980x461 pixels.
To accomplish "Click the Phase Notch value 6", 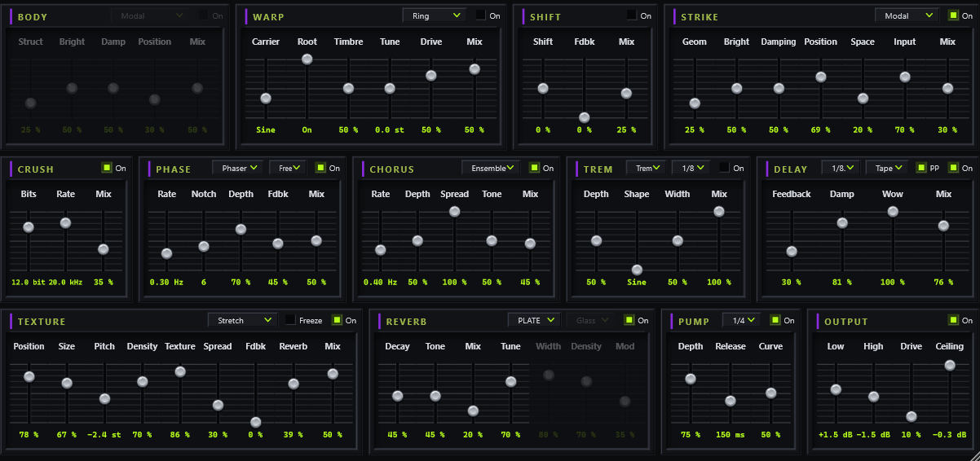I will pyautogui.click(x=204, y=283).
